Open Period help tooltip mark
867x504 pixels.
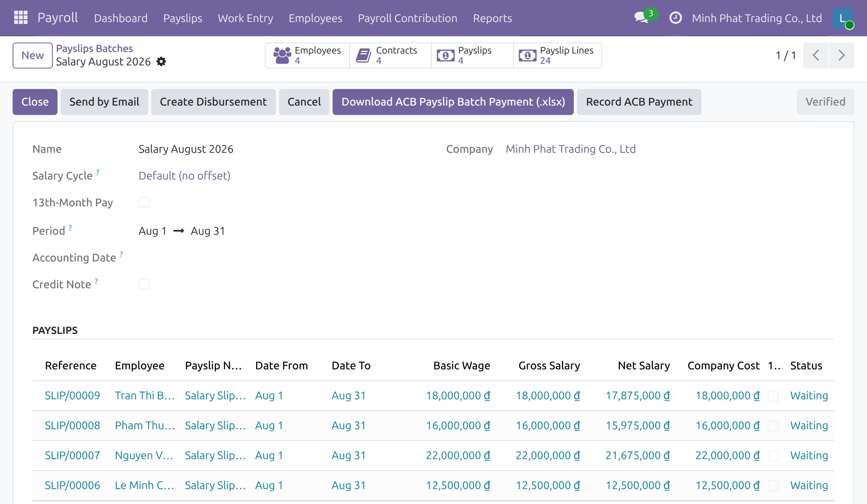click(x=70, y=227)
